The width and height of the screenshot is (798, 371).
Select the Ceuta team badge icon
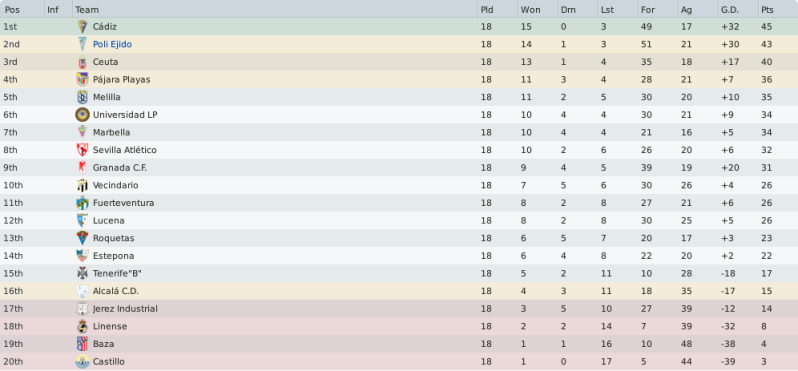click(82, 62)
